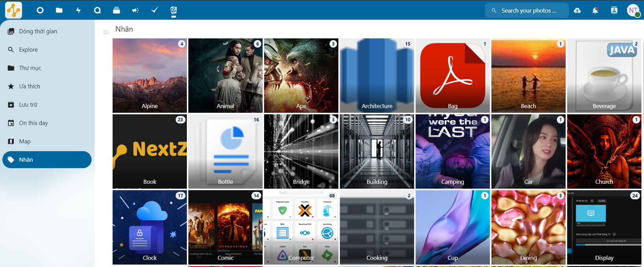Click the folder icon beside Thư mục
644x267 pixels.
click(x=11, y=68)
